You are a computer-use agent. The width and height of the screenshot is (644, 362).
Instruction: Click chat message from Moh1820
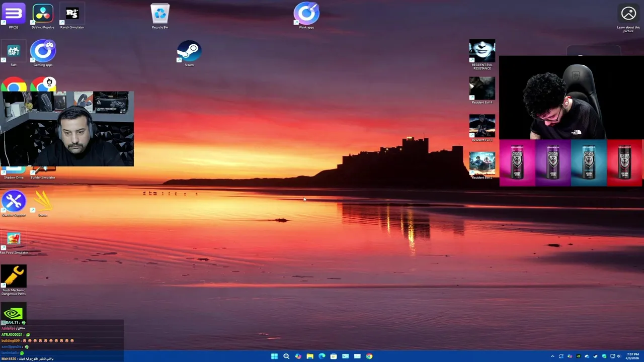pyautogui.click(x=27, y=358)
